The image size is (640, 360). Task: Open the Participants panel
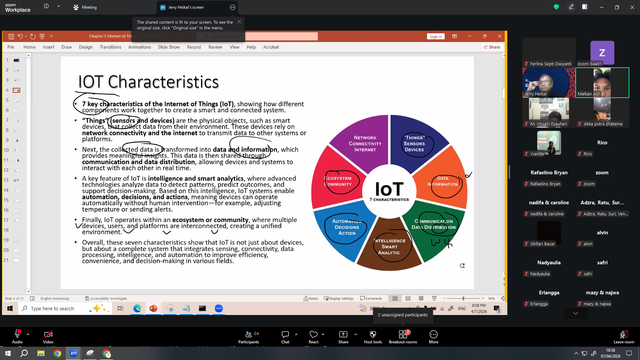click(249, 337)
